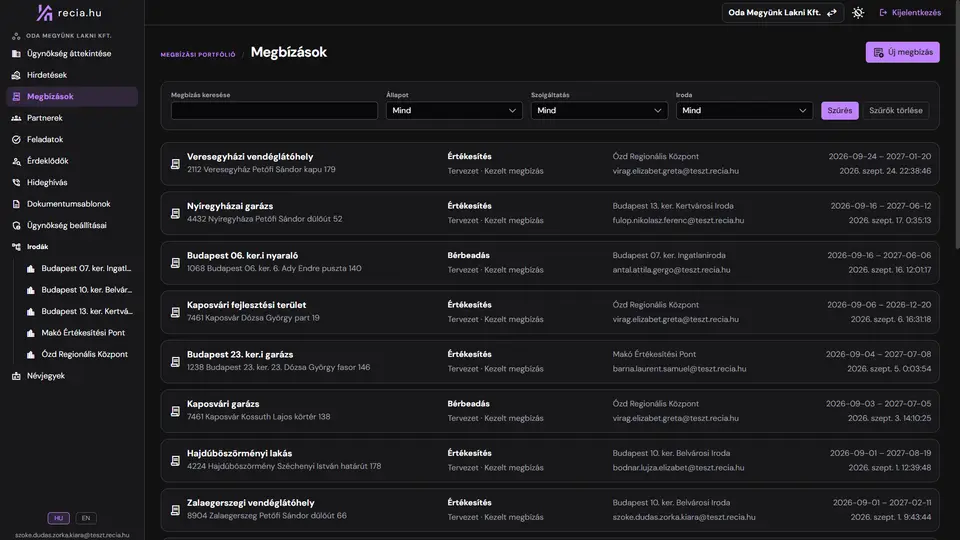Open Ügynökség áttekintése menu item
This screenshot has width=960, height=540.
click(72, 54)
